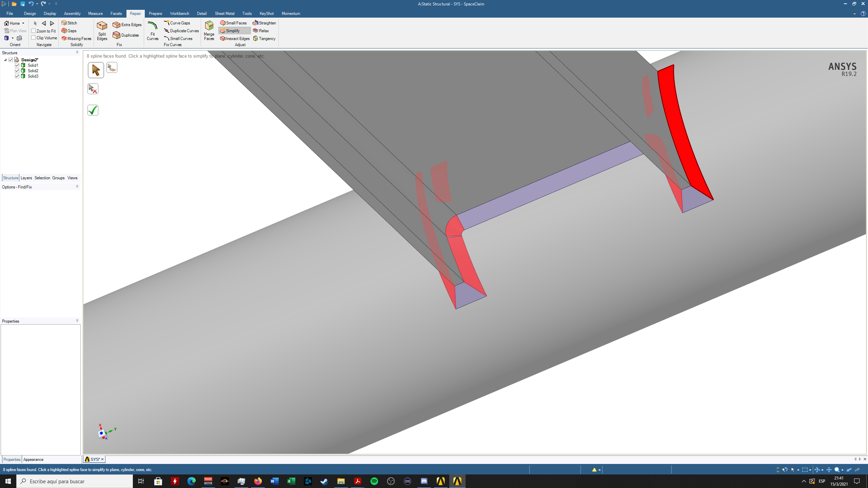Click the green Complete checkmark button

click(93, 110)
